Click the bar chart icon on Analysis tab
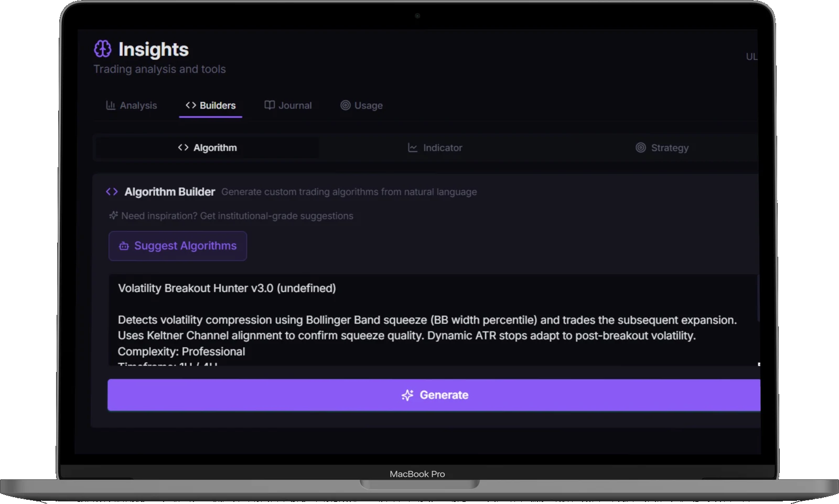The image size is (839, 504). click(x=111, y=105)
